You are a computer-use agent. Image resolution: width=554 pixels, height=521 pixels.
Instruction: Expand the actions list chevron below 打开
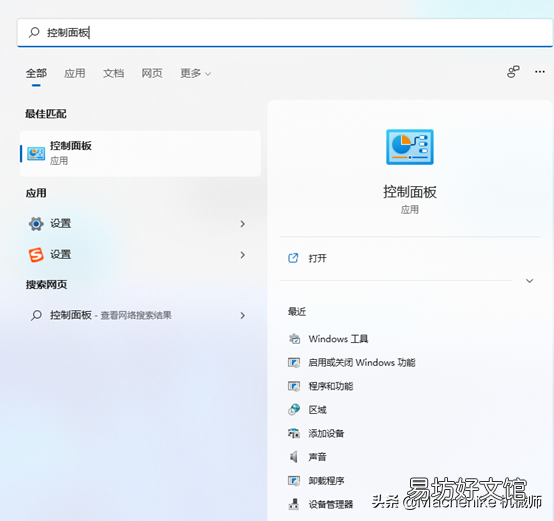[529, 281]
